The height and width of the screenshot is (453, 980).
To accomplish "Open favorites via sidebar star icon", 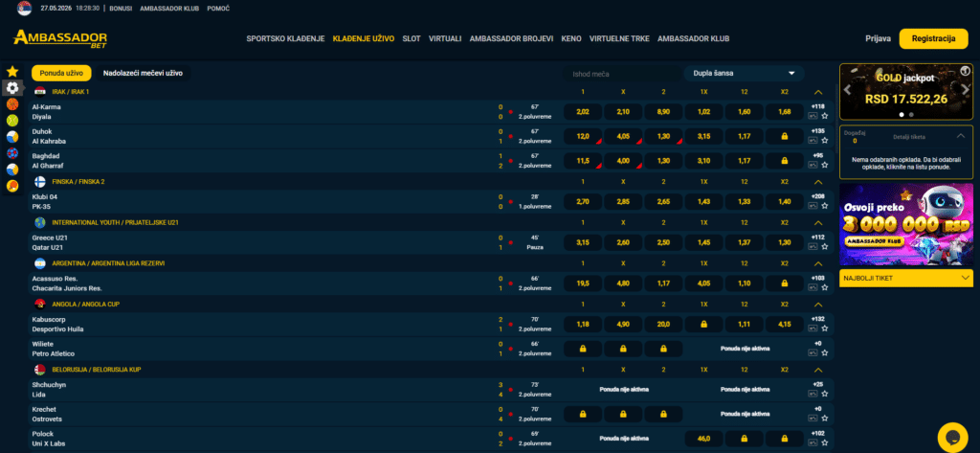I will point(12,72).
